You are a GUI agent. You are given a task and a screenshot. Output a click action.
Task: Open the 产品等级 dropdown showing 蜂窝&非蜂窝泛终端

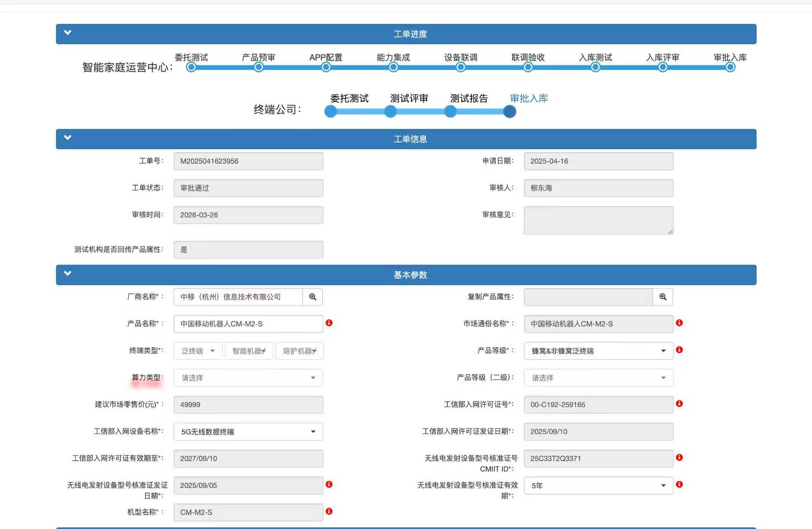click(599, 351)
